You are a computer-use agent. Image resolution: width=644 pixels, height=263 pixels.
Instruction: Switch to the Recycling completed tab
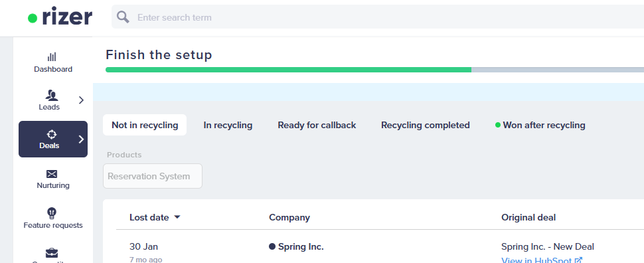tap(426, 125)
